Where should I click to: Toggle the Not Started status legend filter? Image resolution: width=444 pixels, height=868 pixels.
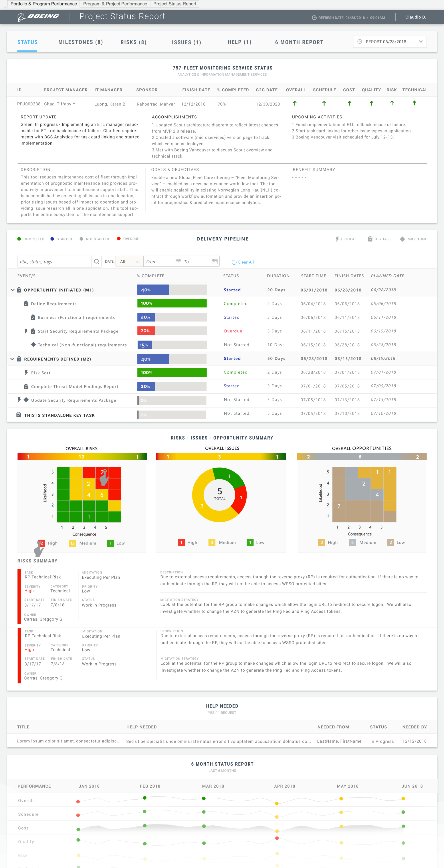point(94,239)
